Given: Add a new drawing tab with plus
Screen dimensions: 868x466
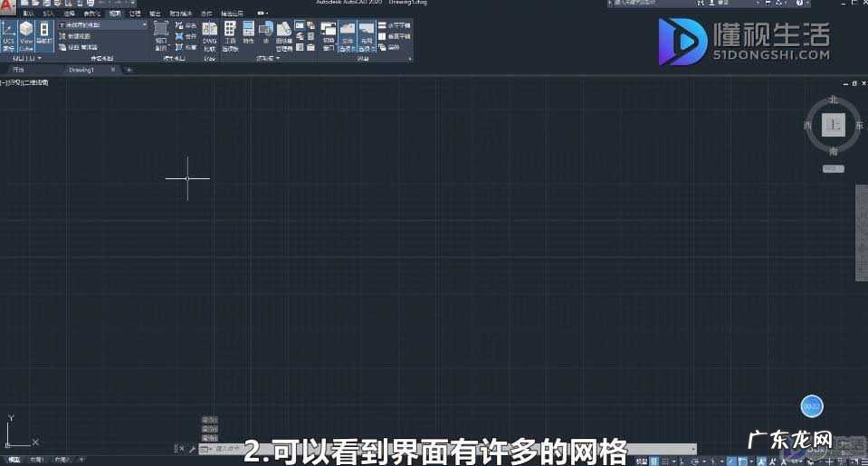Looking at the screenshot, I should tap(129, 70).
